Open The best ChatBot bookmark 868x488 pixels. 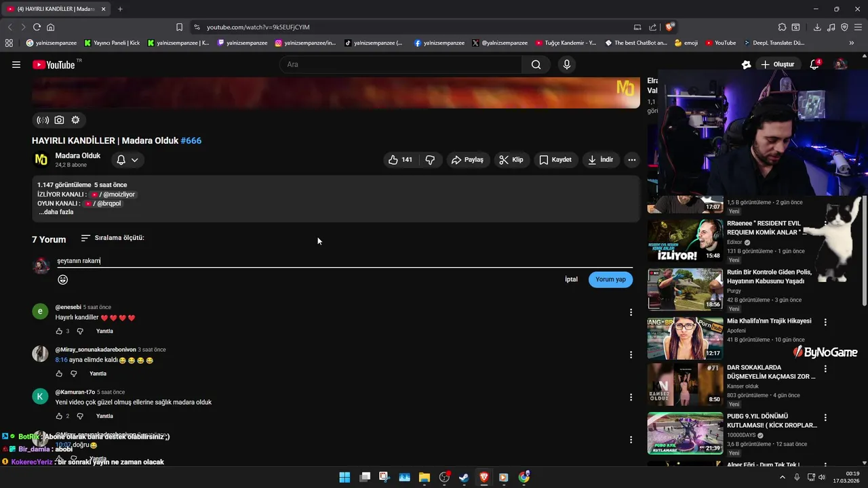636,43
